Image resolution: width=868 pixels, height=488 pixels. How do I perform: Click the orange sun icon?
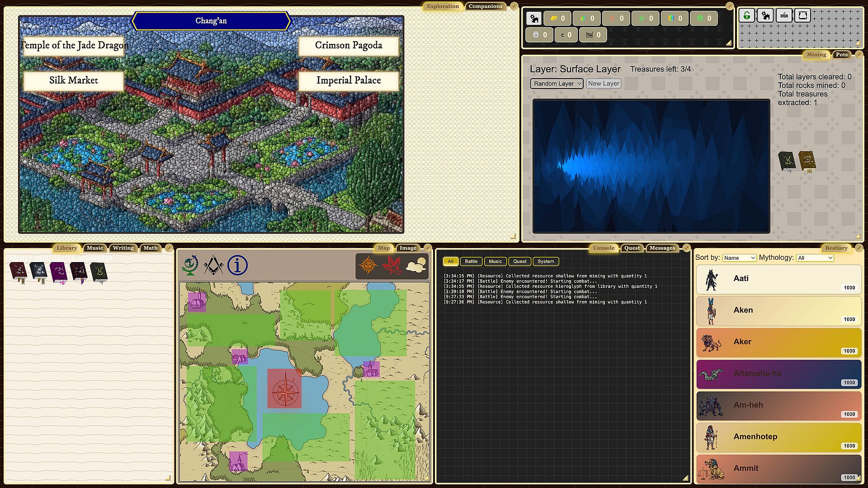[368, 265]
